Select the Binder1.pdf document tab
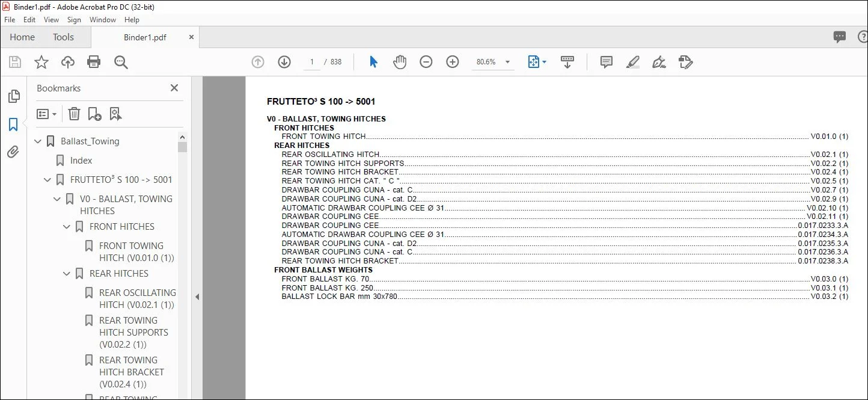 pyautogui.click(x=145, y=37)
